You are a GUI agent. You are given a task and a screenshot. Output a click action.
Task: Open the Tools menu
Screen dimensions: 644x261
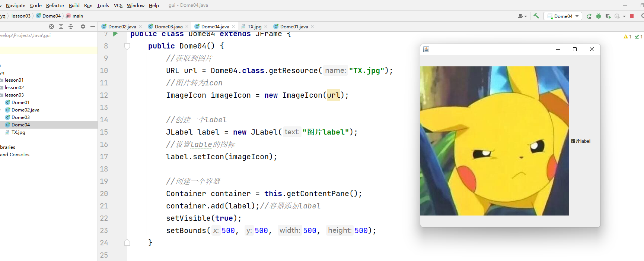point(103,5)
